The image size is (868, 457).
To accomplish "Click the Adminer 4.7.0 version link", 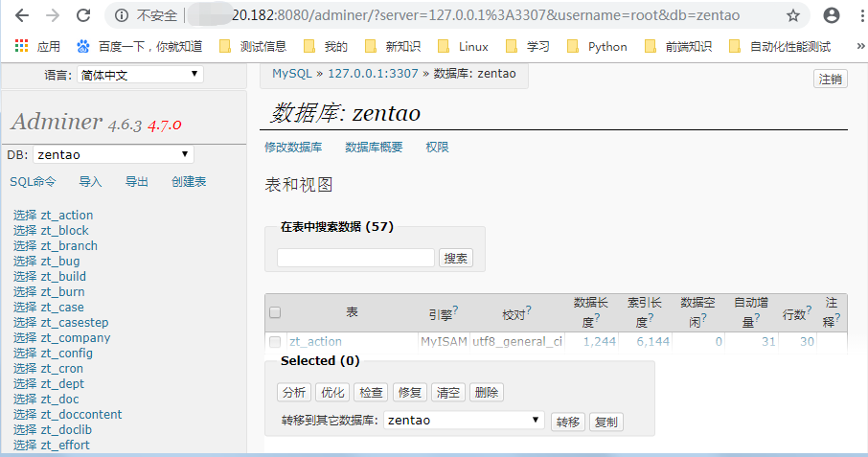I will (x=165, y=126).
